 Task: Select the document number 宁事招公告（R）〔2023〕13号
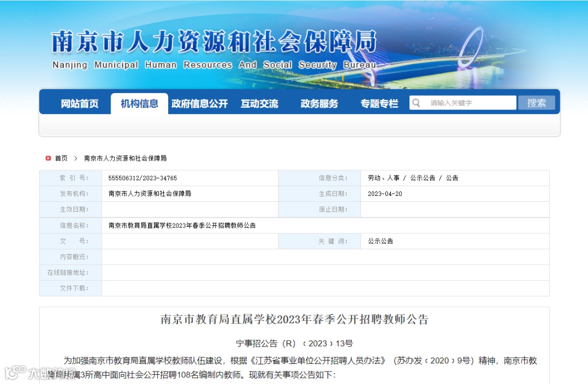(295, 343)
